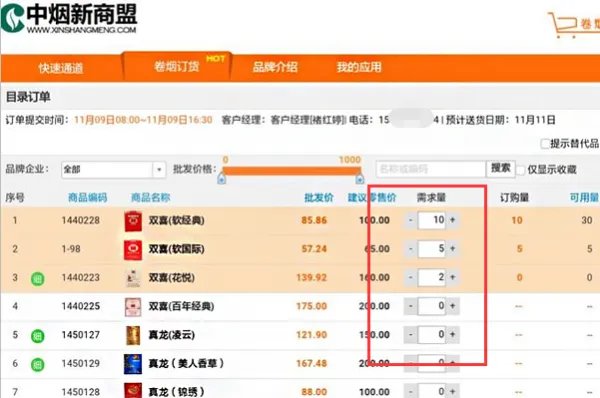Click wholesale price 139.92

(x=311, y=278)
